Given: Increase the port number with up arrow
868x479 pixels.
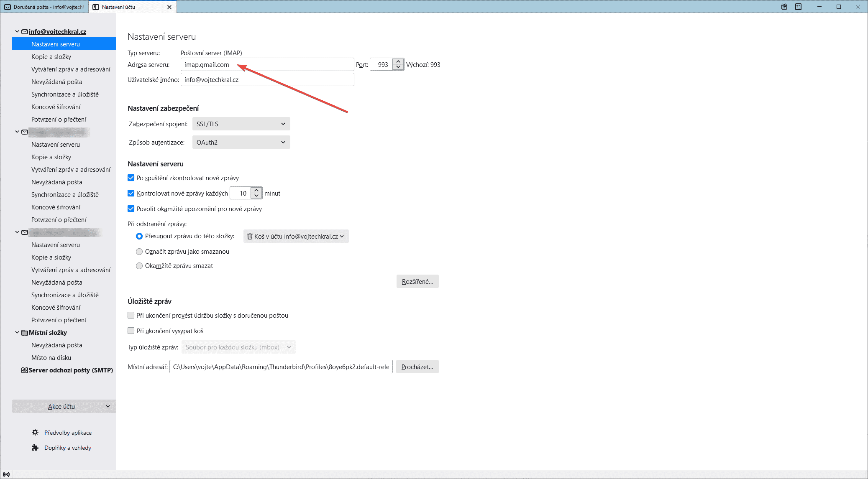Looking at the screenshot, I should point(398,62).
